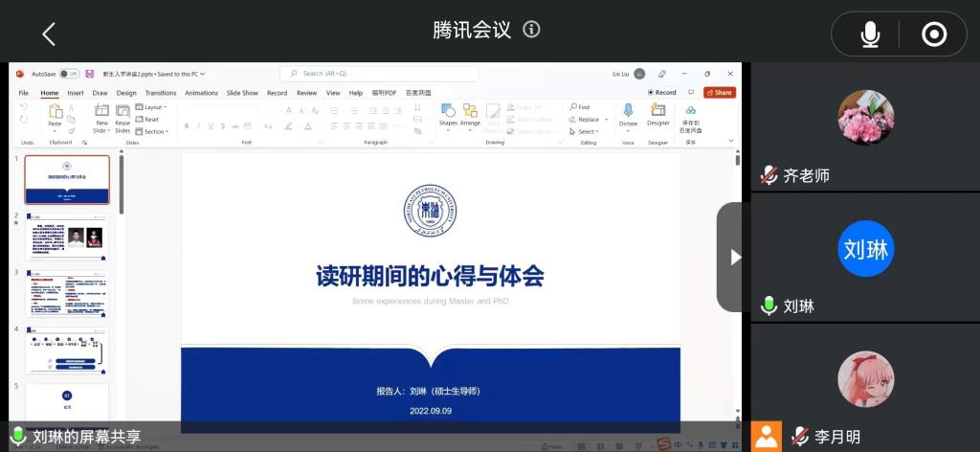This screenshot has height=452, width=980.
Task: Click the Reuse Slides icon
Action: click(x=122, y=111)
